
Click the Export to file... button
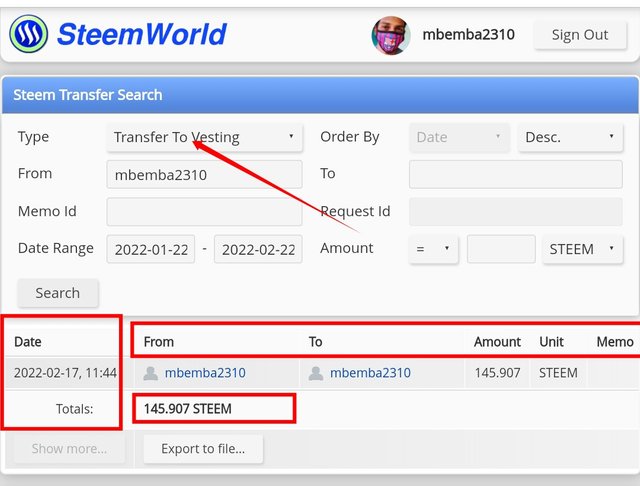pos(203,449)
